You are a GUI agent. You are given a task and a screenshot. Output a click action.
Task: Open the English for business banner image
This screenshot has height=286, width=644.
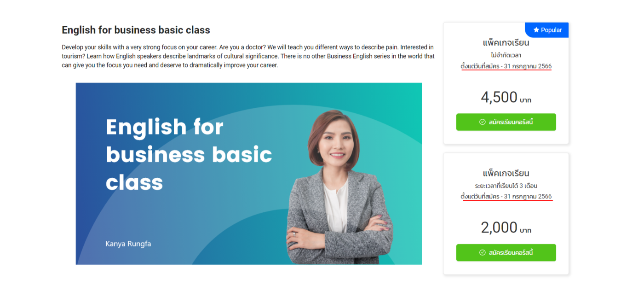(248, 174)
